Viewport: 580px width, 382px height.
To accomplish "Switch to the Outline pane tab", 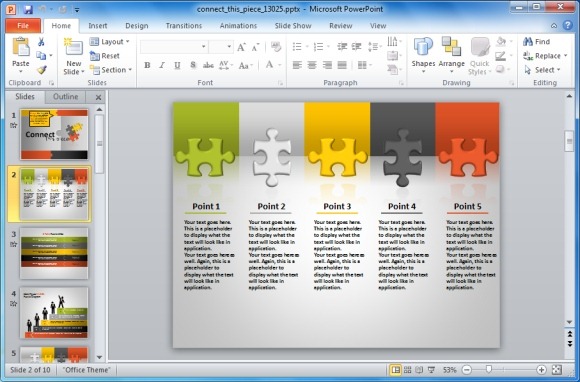I will click(x=65, y=97).
